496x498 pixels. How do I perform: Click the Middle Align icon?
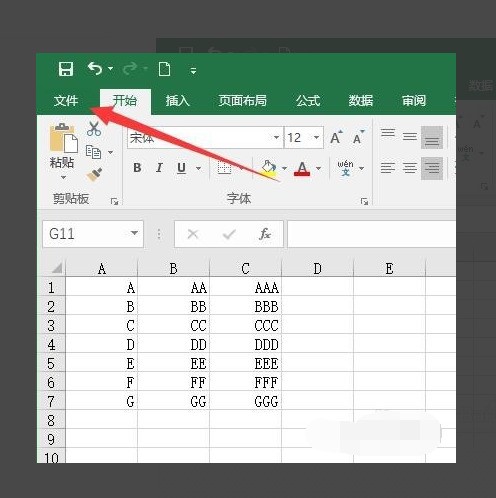click(410, 136)
